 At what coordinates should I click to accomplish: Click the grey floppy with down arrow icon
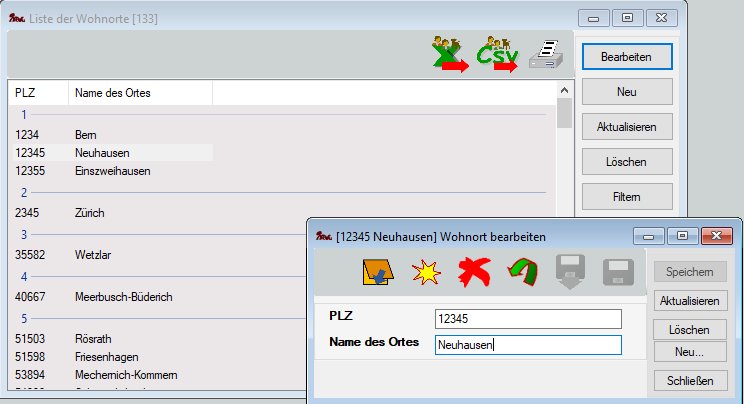570,271
